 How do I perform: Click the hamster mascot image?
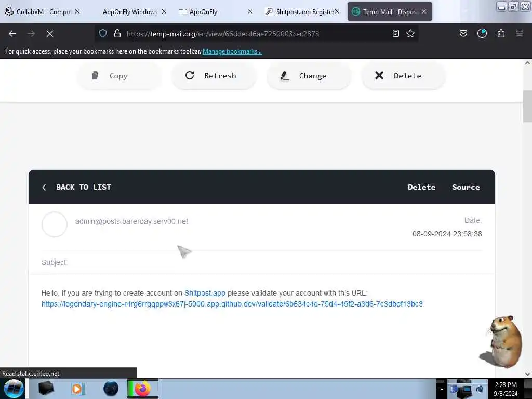pyautogui.click(x=501, y=341)
